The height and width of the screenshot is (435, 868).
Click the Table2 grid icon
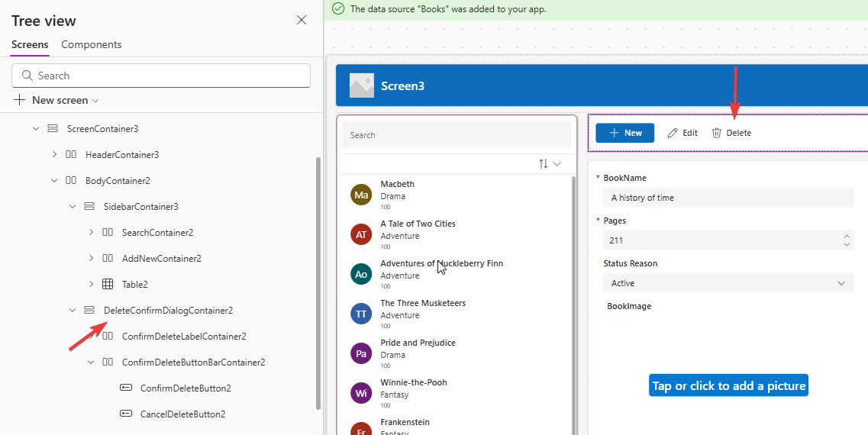click(108, 284)
